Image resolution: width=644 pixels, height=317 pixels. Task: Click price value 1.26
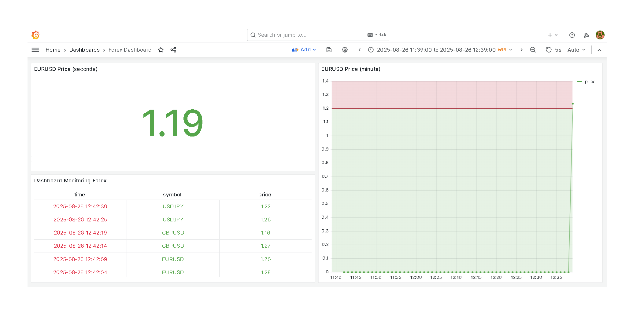click(x=266, y=220)
